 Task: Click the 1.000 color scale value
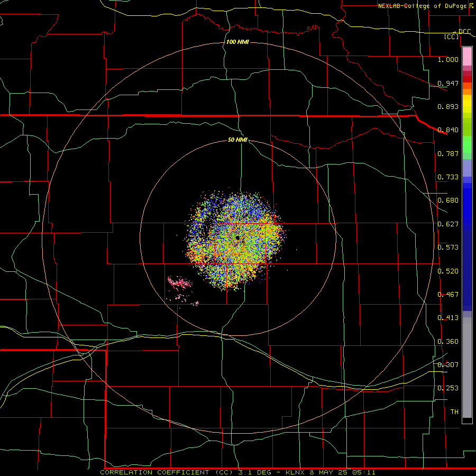coord(448,59)
